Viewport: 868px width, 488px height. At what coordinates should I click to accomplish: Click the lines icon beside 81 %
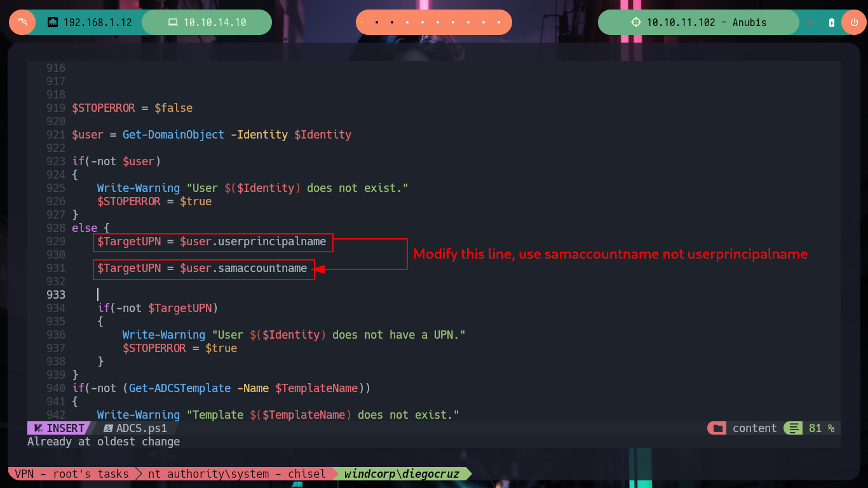[794, 428]
